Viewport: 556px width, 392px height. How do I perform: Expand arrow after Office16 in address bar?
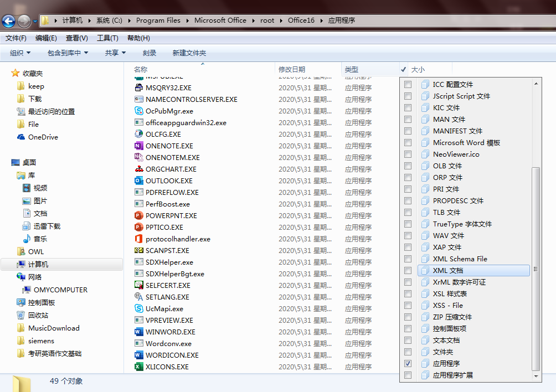pyautogui.click(x=321, y=20)
